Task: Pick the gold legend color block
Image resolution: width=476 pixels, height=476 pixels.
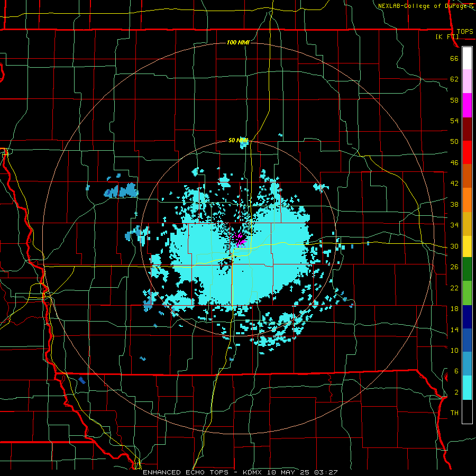Action: pos(467,224)
